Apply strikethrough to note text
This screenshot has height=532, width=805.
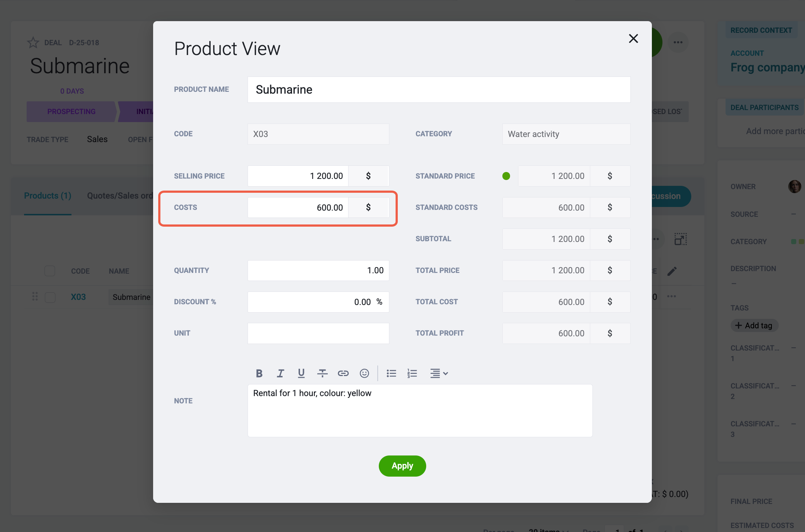[x=322, y=373]
